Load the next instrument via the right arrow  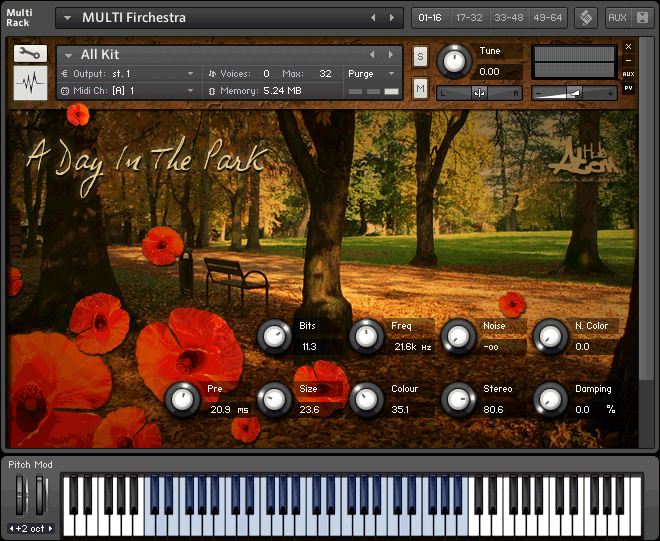391,55
